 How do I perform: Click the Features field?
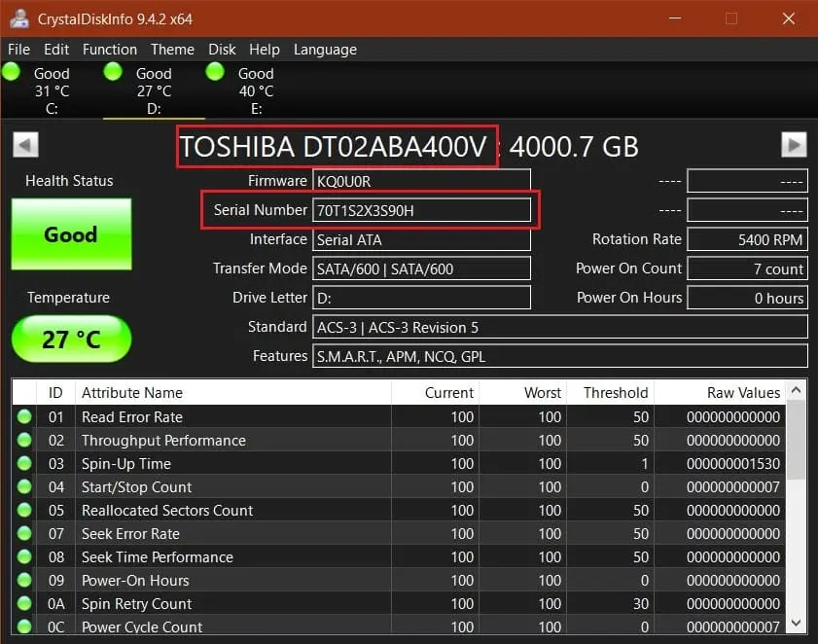pos(560,356)
